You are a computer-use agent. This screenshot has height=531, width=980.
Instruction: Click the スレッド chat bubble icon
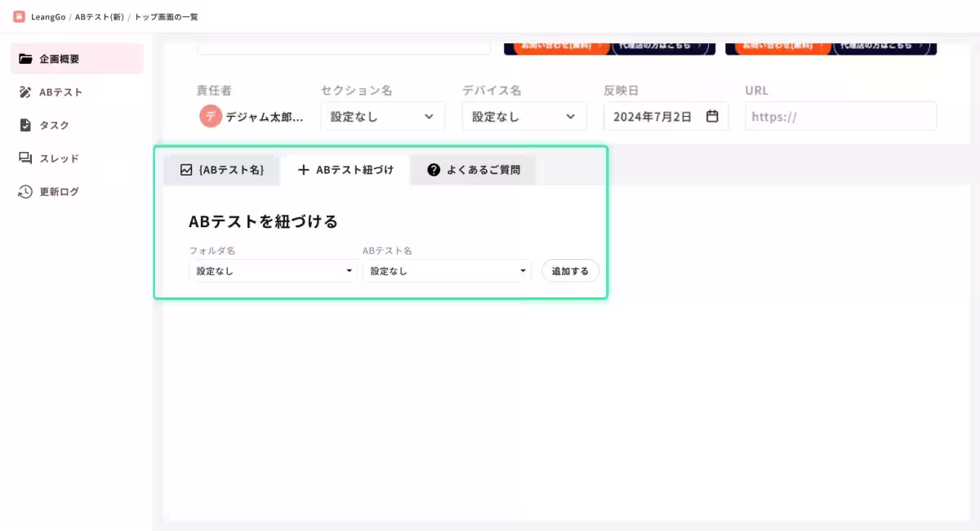25,158
